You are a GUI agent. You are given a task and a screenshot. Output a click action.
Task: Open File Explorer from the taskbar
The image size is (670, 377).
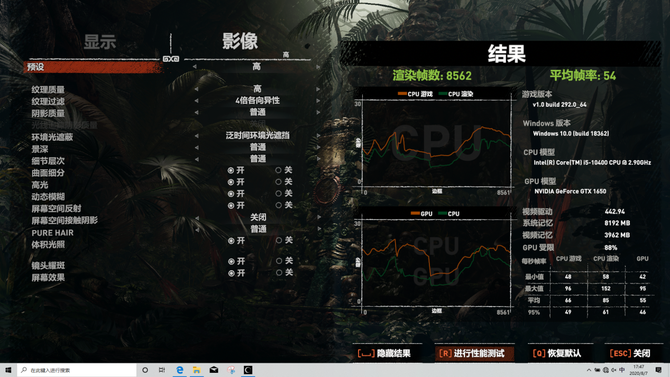pyautogui.click(x=197, y=370)
